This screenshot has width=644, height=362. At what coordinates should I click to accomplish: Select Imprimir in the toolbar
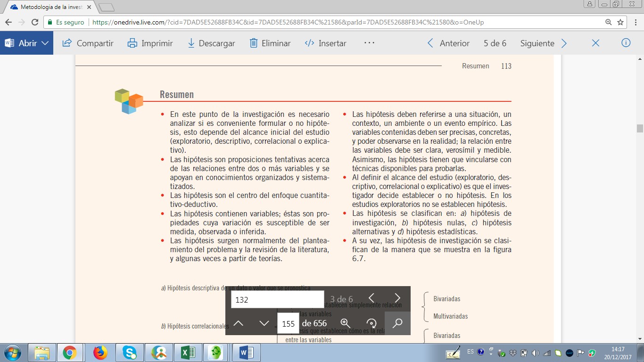click(150, 43)
